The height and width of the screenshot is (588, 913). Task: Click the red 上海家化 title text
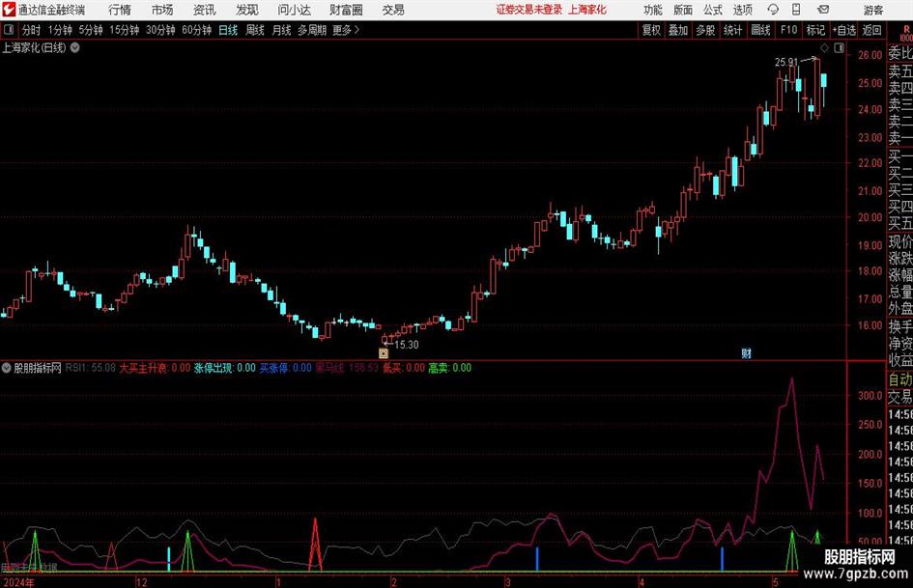(x=587, y=10)
